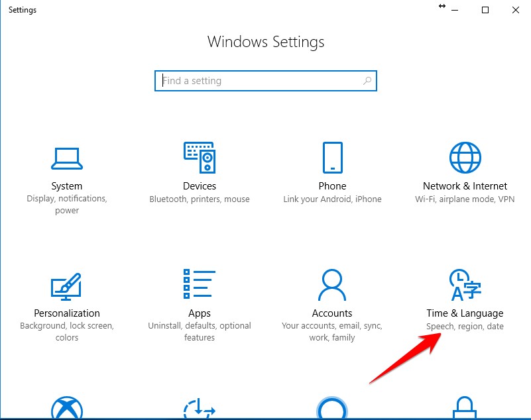This screenshot has height=420, width=531.
Task: Open the Devices keyboard and speaker icon
Action: (200, 158)
